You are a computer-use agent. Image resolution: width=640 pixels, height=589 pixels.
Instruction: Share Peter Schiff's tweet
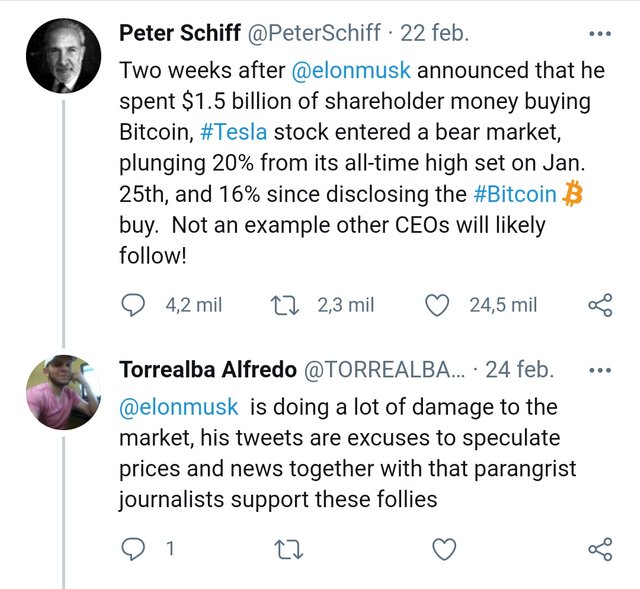point(600,305)
